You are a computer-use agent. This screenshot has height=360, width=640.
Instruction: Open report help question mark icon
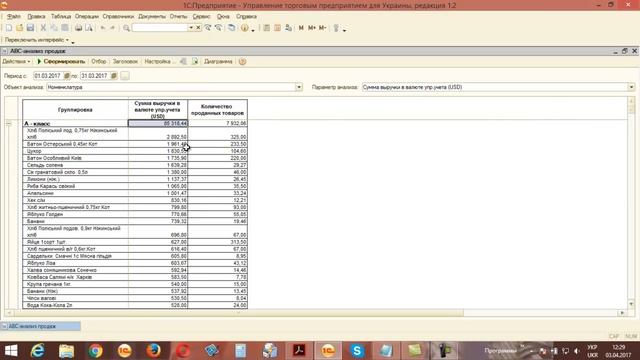coord(242,62)
